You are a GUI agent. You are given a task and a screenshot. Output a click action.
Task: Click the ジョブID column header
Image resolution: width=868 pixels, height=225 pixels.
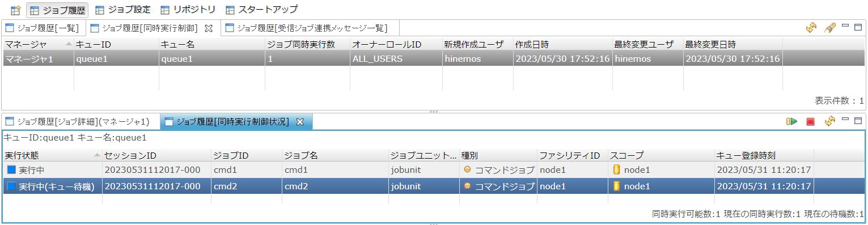click(x=247, y=155)
